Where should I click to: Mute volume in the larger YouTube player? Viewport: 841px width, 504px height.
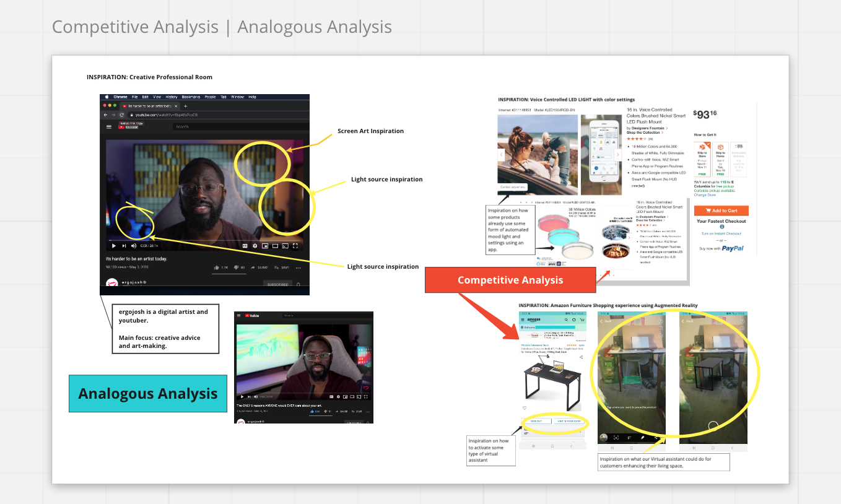[134, 246]
